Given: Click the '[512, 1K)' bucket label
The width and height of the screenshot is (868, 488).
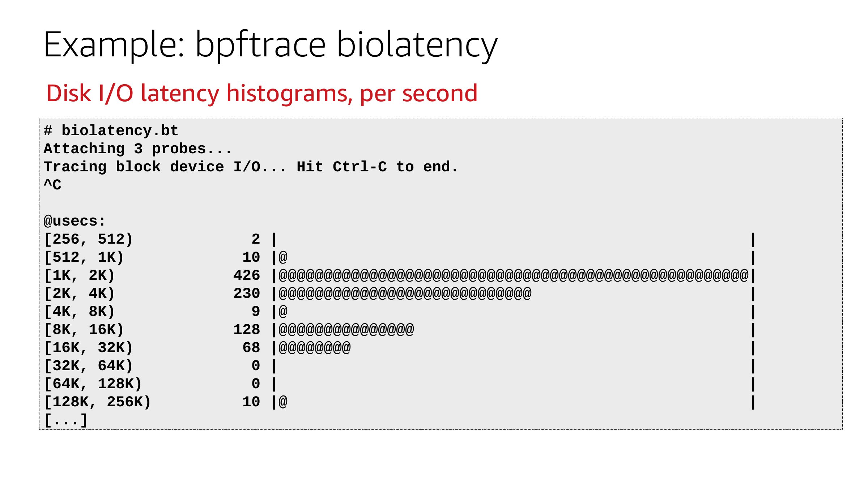Looking at the screenshot, I should [x=84, y=257].
